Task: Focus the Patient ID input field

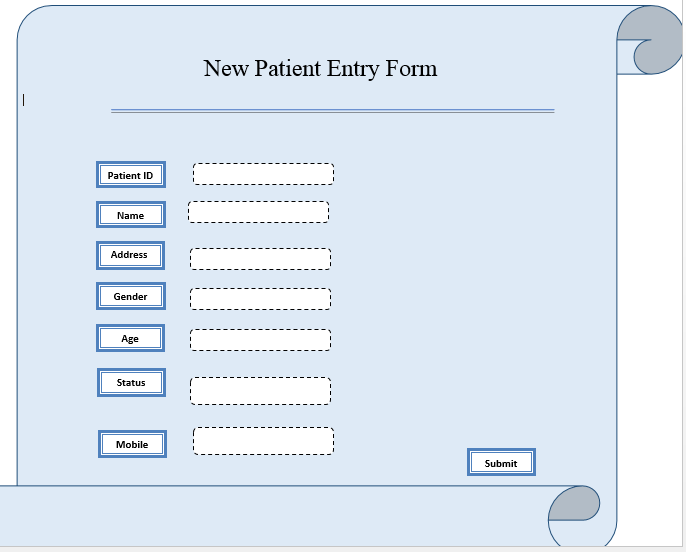Action: click(263, 174)
